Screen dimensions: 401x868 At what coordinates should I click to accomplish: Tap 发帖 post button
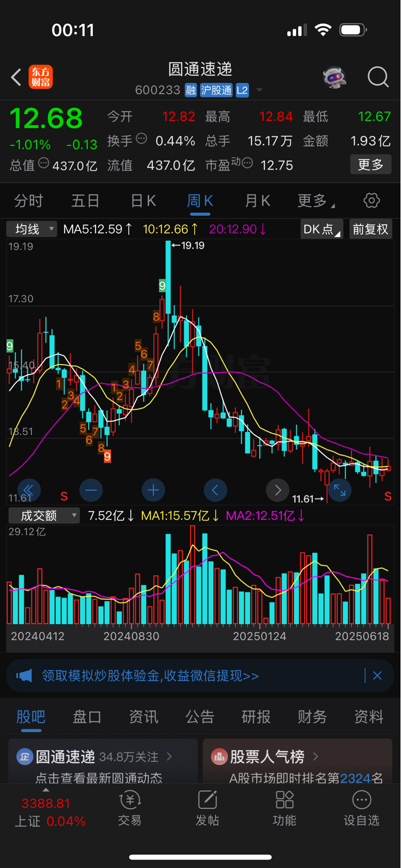207,809
